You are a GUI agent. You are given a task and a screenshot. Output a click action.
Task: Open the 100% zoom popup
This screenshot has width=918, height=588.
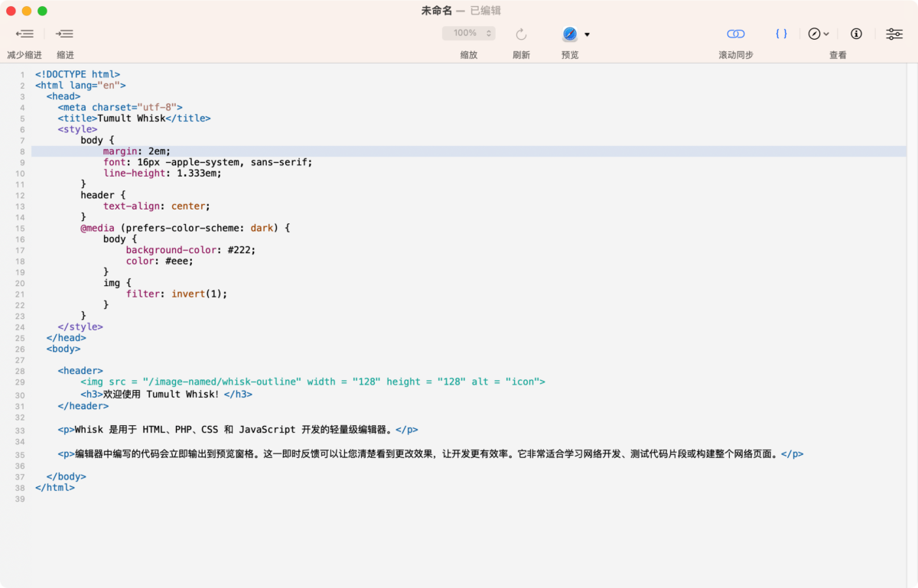[469, 34]
